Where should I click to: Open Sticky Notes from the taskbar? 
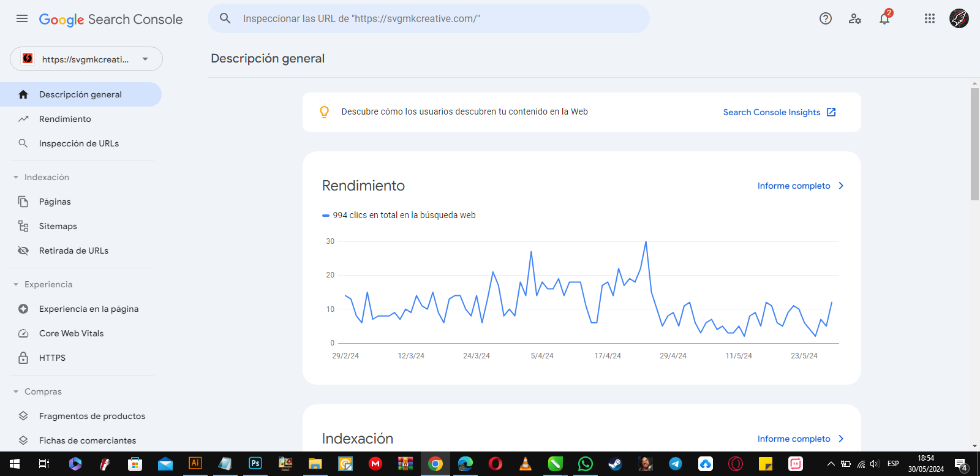[x=766, y=464]
